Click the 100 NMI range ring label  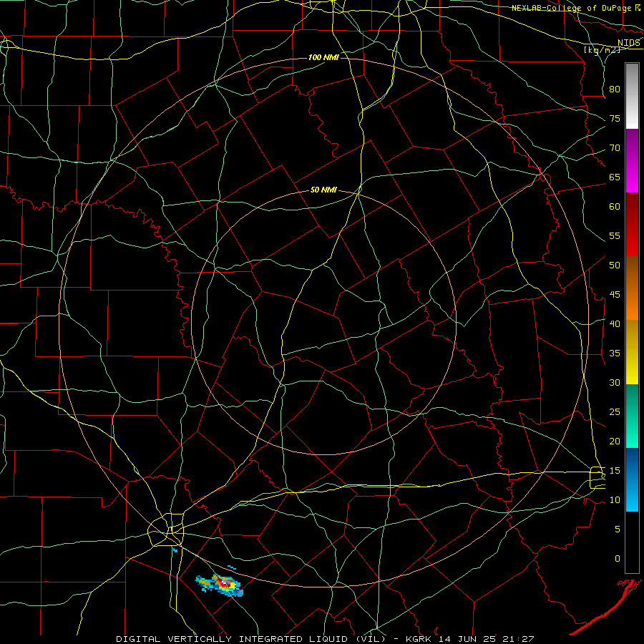[323, 57]
